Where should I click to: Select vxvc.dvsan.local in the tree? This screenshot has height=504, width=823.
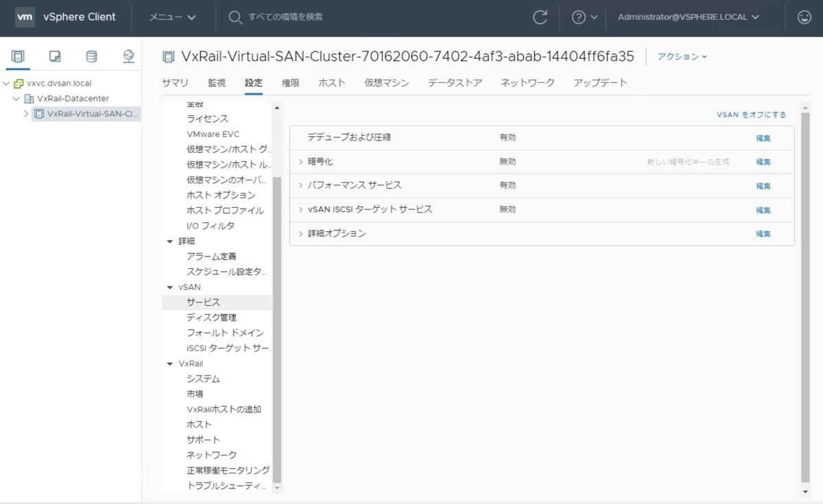[59, 84]
